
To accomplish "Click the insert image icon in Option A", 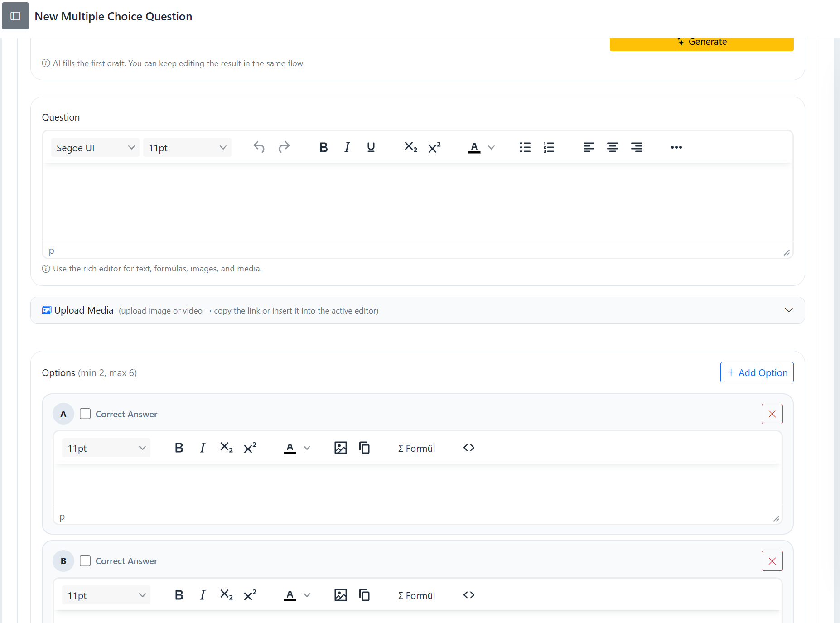I will [340, 448].
